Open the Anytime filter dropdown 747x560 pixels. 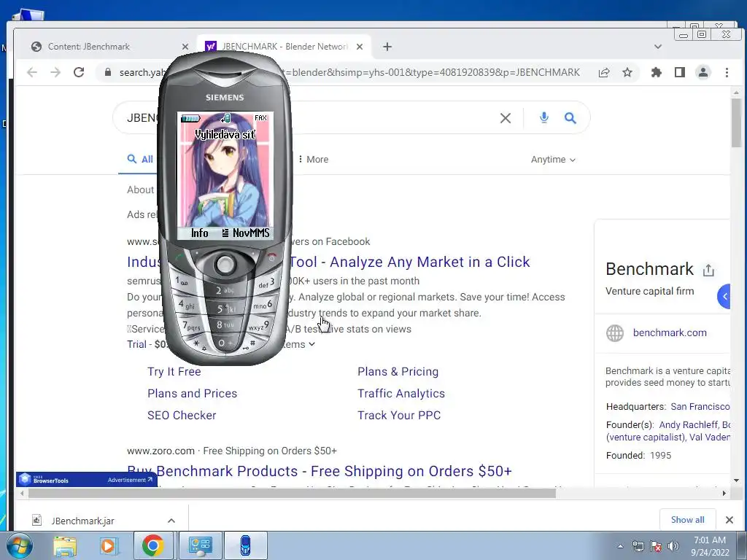553,160
